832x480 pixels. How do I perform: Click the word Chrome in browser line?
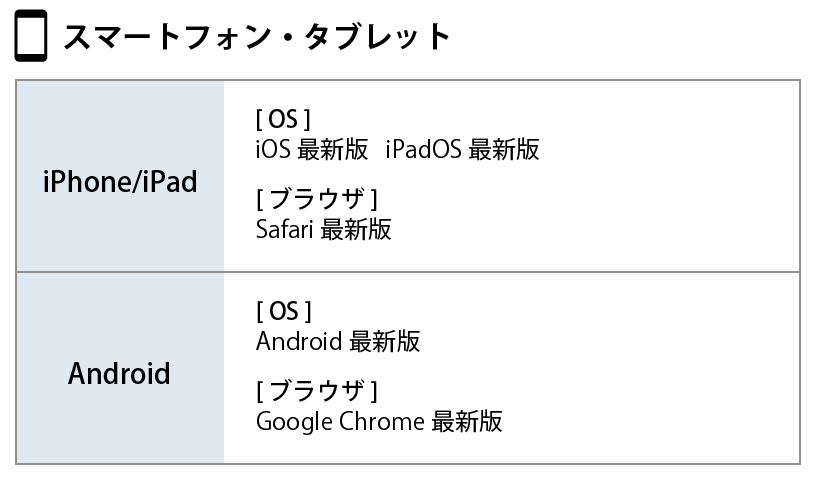(x=382, y=422)
